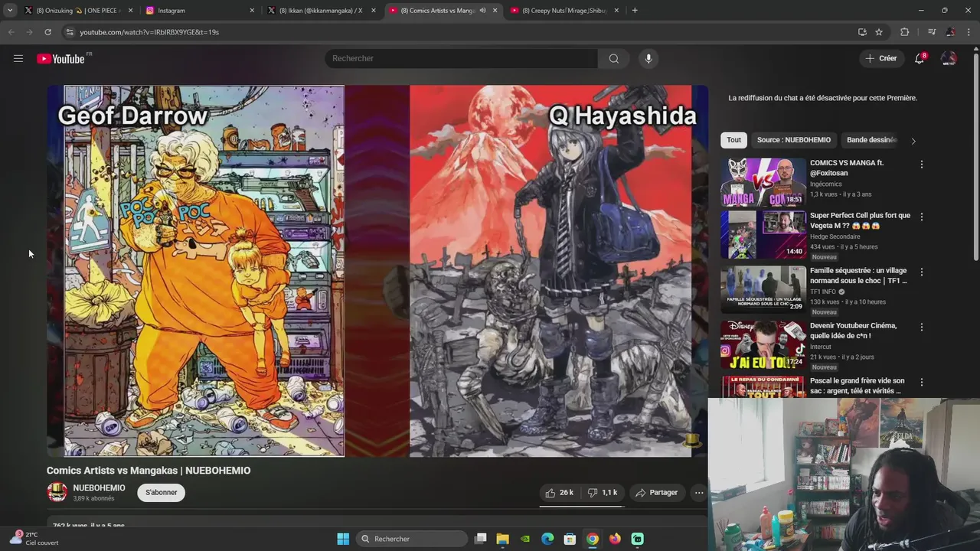Viewport: 980px width, 551px height.
Task: Open NVIDIA app from taskbar
Action: (525, 539)
